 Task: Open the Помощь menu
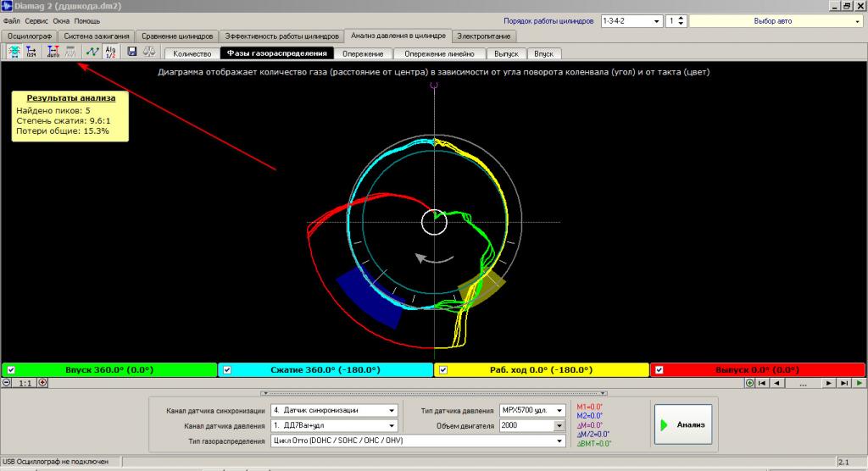(x=87, y=21)
